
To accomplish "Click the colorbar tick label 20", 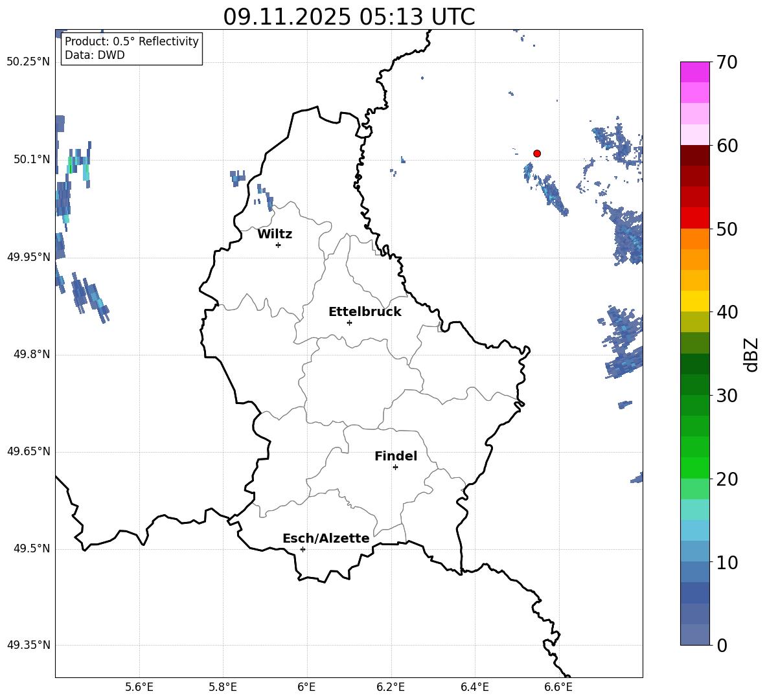I will [727, 479].
